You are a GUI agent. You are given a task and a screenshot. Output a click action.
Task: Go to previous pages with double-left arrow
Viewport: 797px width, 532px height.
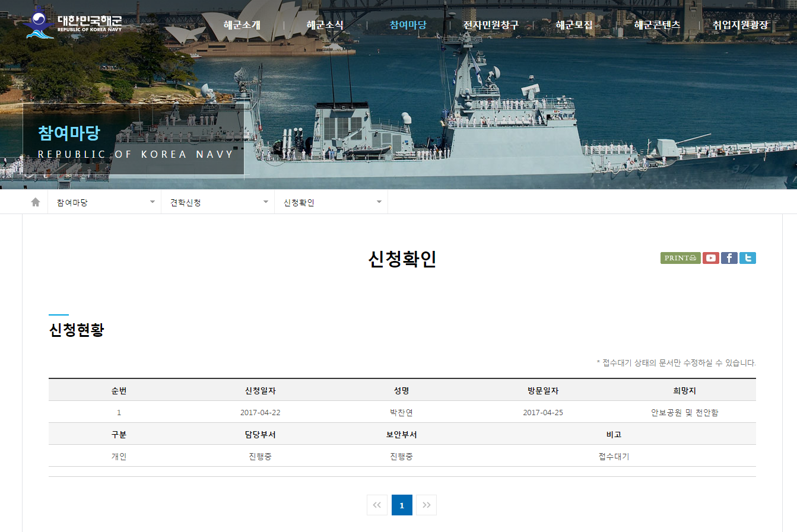(x=377, y=505)
